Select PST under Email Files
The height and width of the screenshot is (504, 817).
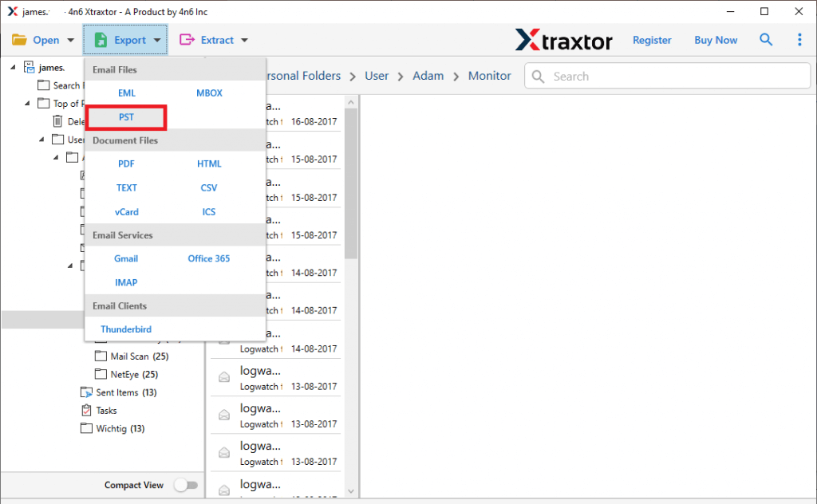[125, 116]
